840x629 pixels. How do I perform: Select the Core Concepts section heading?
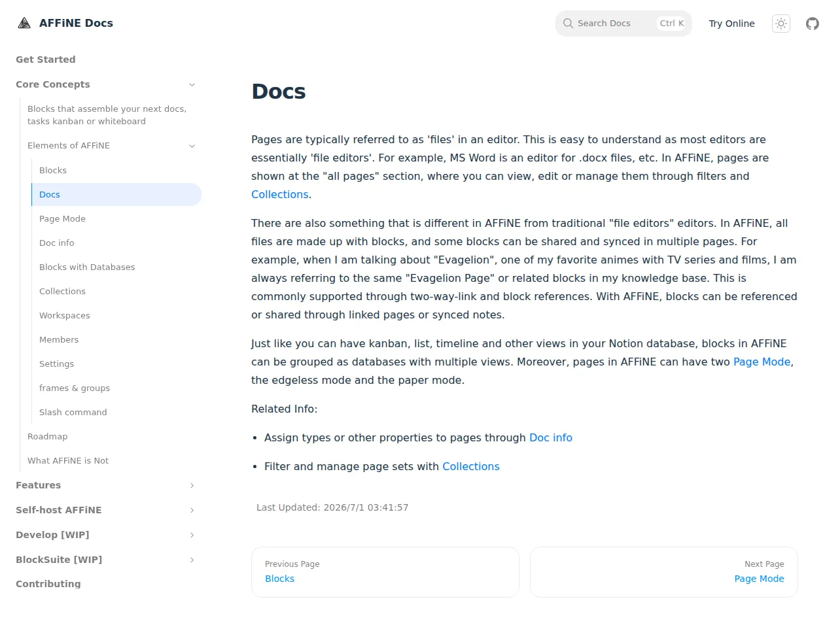(53, 84)
